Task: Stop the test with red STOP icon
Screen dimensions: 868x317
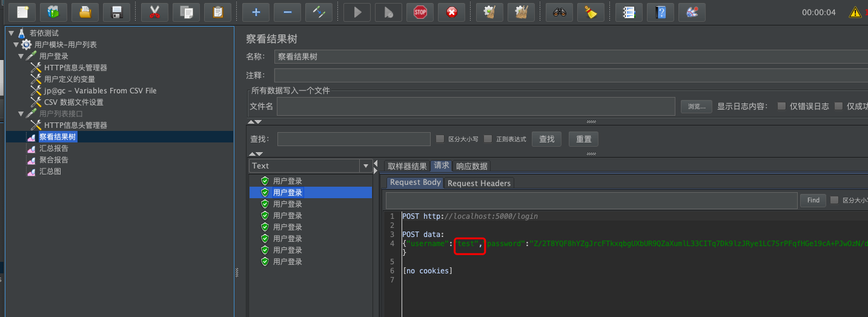Action: coord(420,12)
